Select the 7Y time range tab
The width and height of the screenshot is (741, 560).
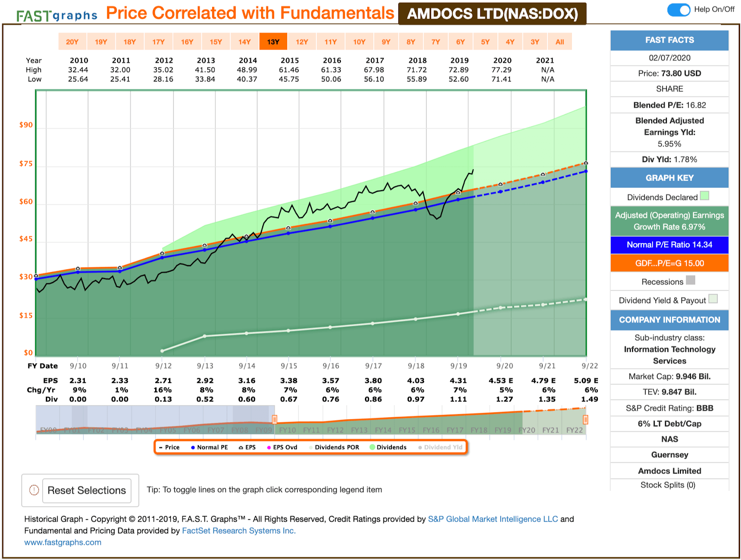[x=436, y=42]
